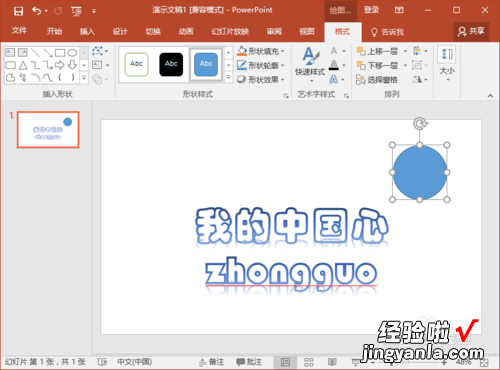Switch to normal view icon

(285, 362)
